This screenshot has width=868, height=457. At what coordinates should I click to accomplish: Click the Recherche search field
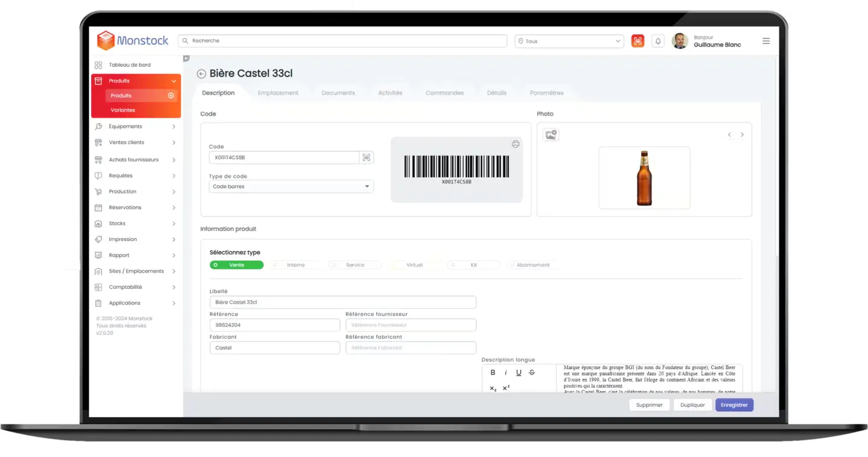coord(342,41)
